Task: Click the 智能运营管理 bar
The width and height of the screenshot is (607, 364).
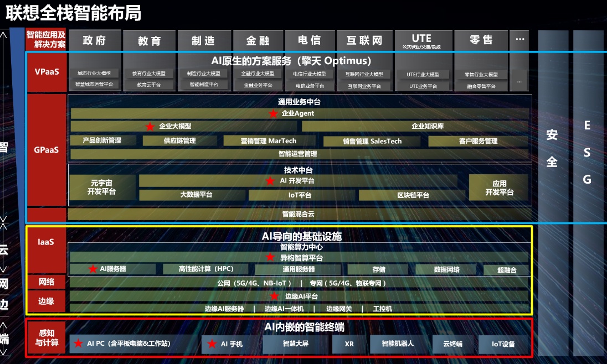Action: [x=300, y=154]
